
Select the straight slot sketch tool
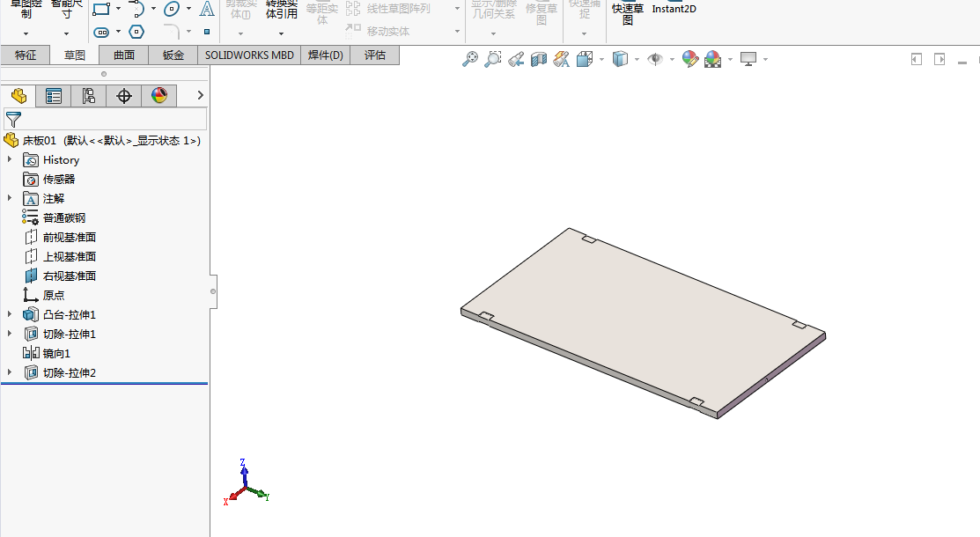tap(101, 32)
